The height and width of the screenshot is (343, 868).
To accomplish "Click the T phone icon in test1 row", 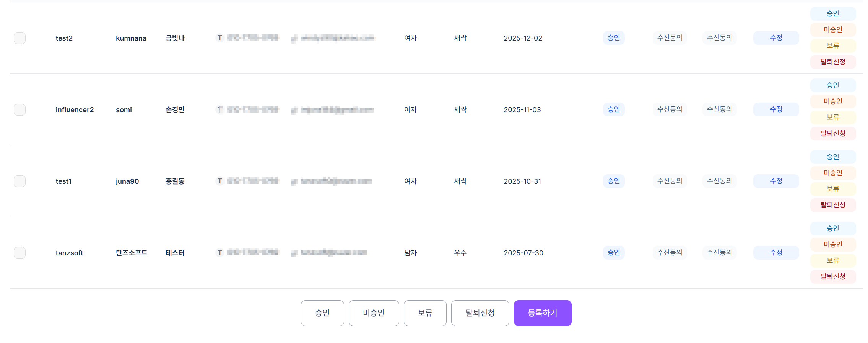I will pyautogui.click(x=219, y=181).
